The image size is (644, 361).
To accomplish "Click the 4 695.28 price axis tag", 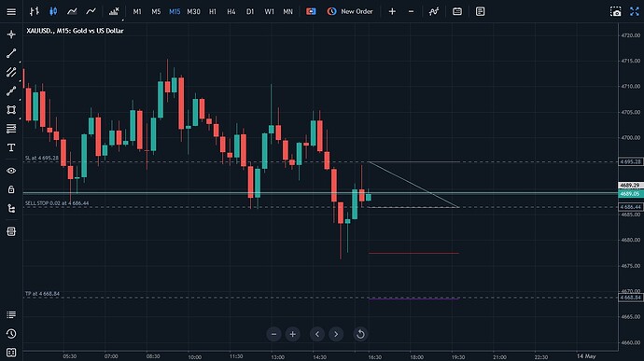I will (x=630, y=161).
